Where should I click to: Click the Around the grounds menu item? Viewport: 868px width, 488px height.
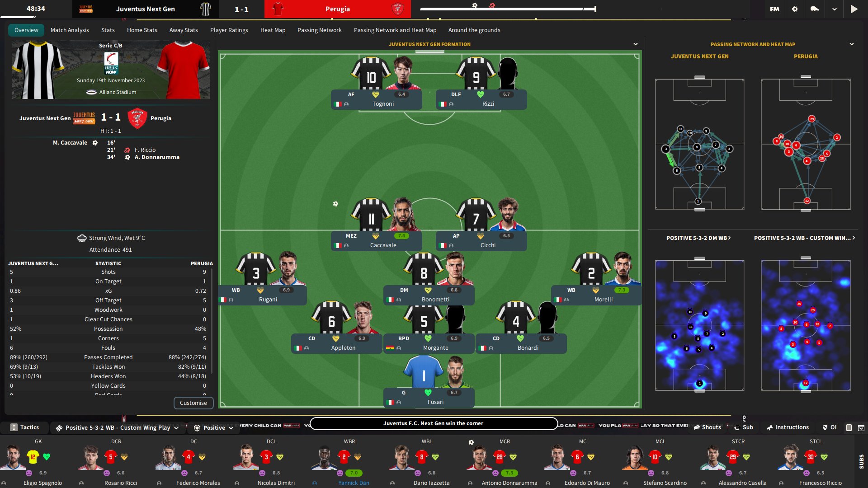click(475, 29)
